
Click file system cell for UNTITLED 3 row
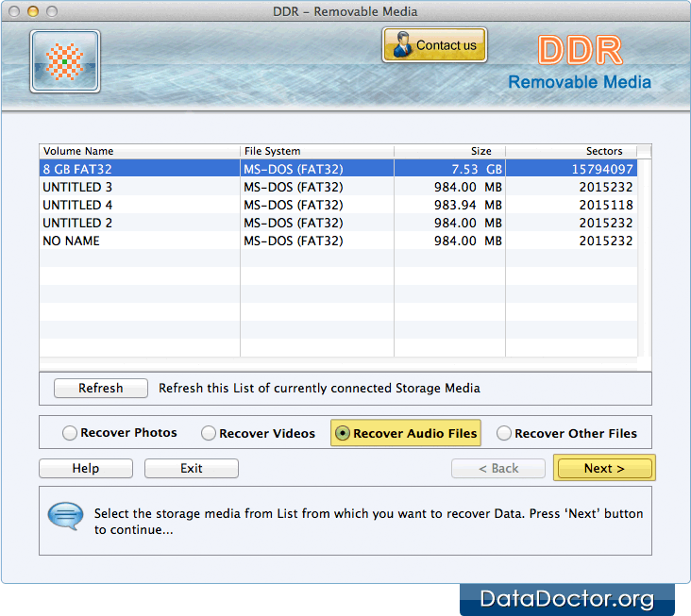tap(317, 187)
